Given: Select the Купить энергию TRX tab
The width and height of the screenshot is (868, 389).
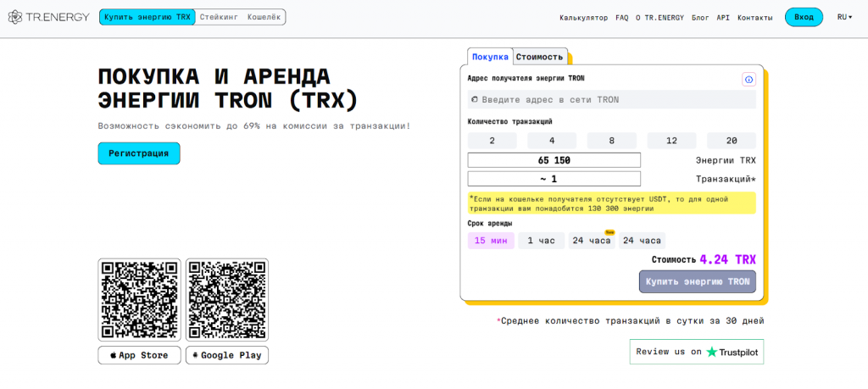Looking at the screenshot, I should pyautogui.click(x=147, y=17).
